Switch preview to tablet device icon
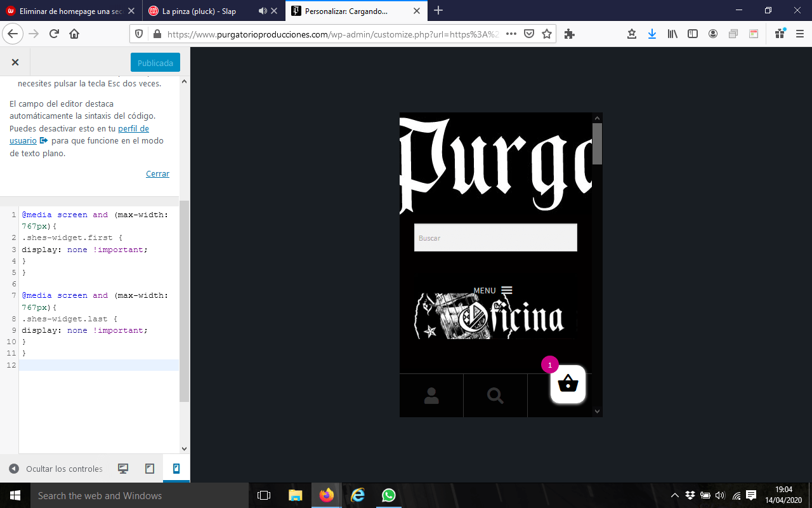The image size is (812, 508). [150, 469]
